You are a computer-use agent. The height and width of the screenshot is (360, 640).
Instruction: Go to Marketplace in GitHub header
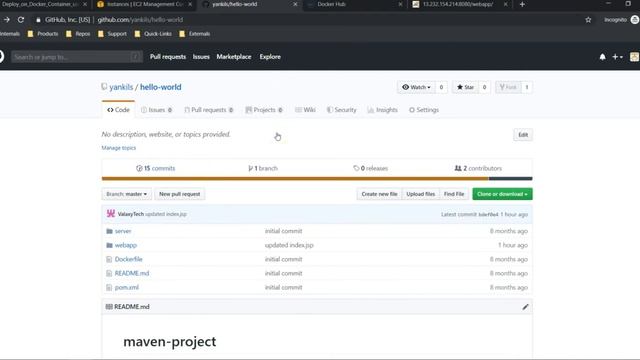(x=234, y=57)
